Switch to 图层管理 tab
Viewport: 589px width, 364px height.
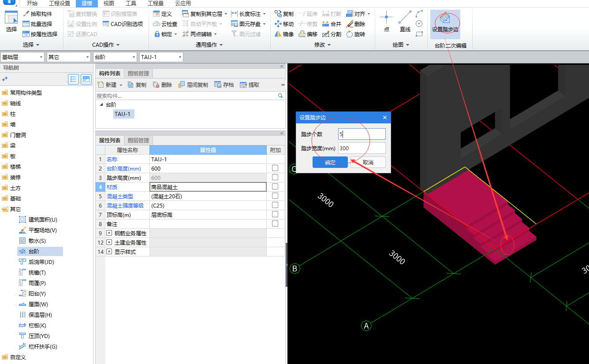(x=138, y=141)
